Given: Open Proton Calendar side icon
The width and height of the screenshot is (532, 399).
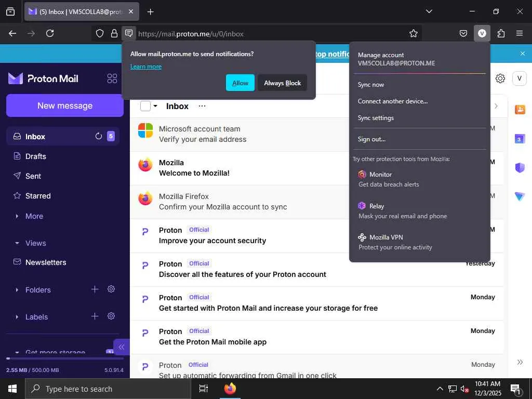Looking at the screenshot, I should pos(520,139).
